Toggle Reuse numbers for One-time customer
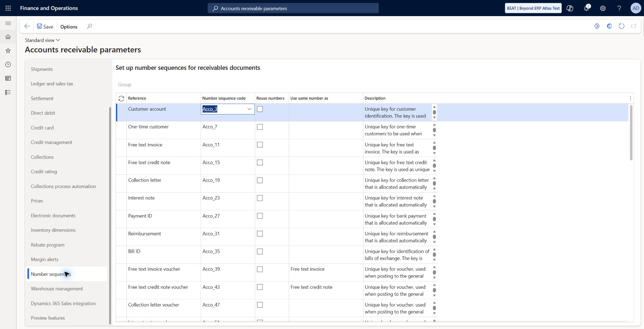Screen dimensions: 644x329 (x=260, y=127)
